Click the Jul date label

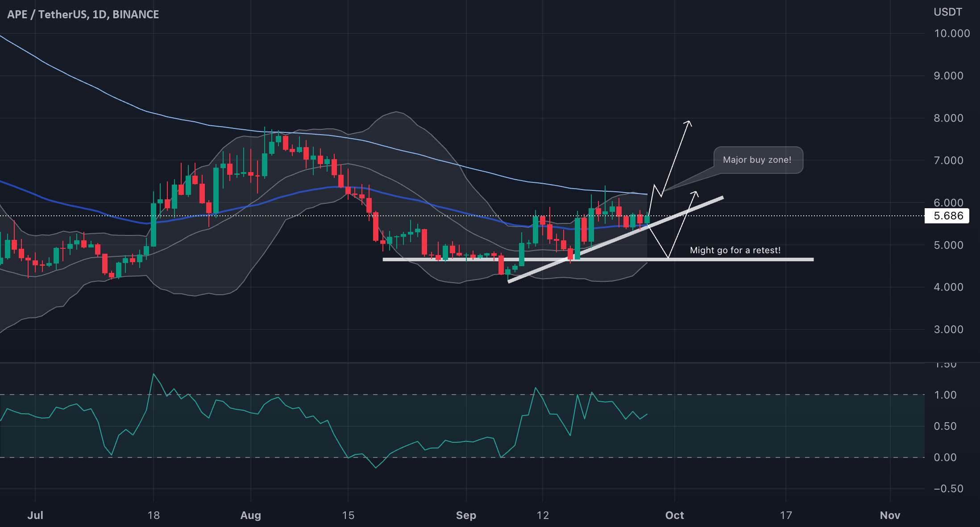pos(35,515)
